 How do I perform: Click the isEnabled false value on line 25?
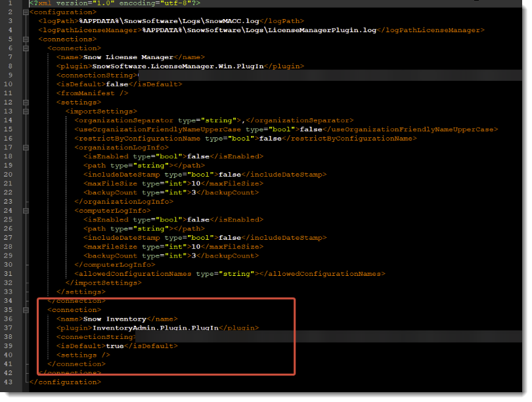click(x=198, y=220)
